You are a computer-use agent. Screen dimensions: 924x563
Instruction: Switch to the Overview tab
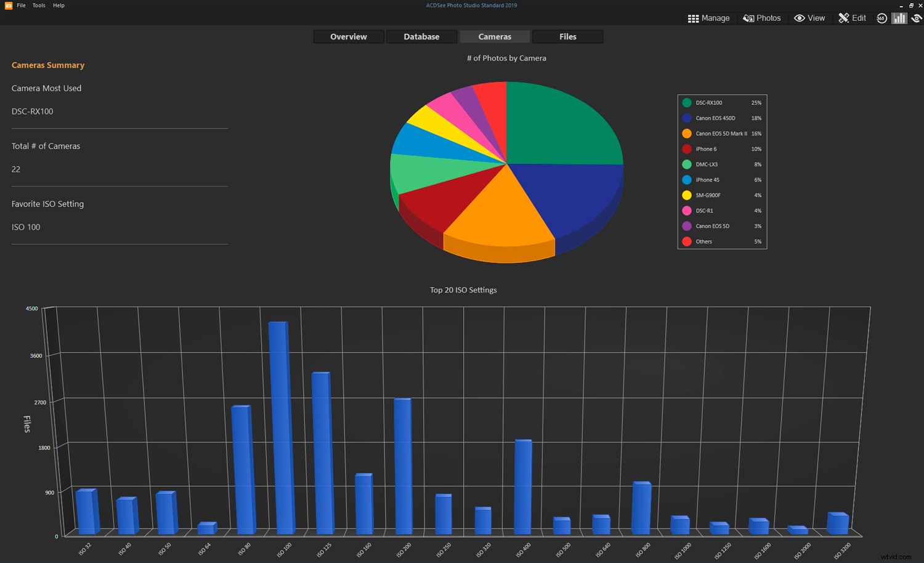pos(349,37)
